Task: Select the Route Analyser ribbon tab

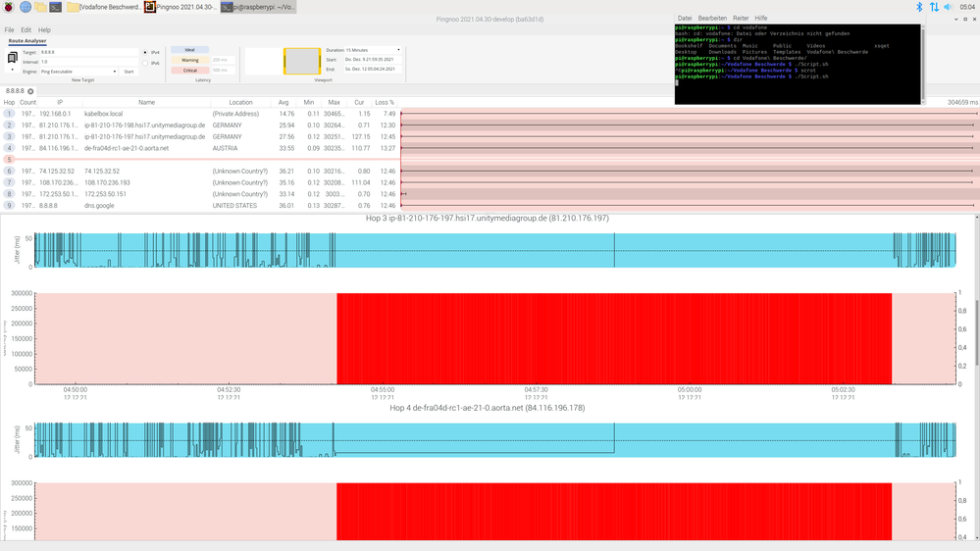Action: point(27,40)
